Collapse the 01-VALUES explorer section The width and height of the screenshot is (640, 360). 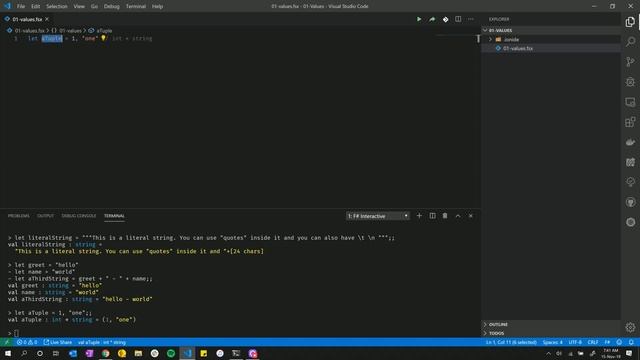pyautogui.click(x=551, y=30)
